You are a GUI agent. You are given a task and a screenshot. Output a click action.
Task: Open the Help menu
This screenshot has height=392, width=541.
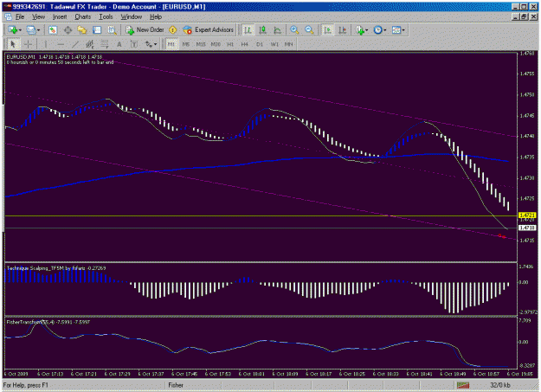(x=156, y=17)
